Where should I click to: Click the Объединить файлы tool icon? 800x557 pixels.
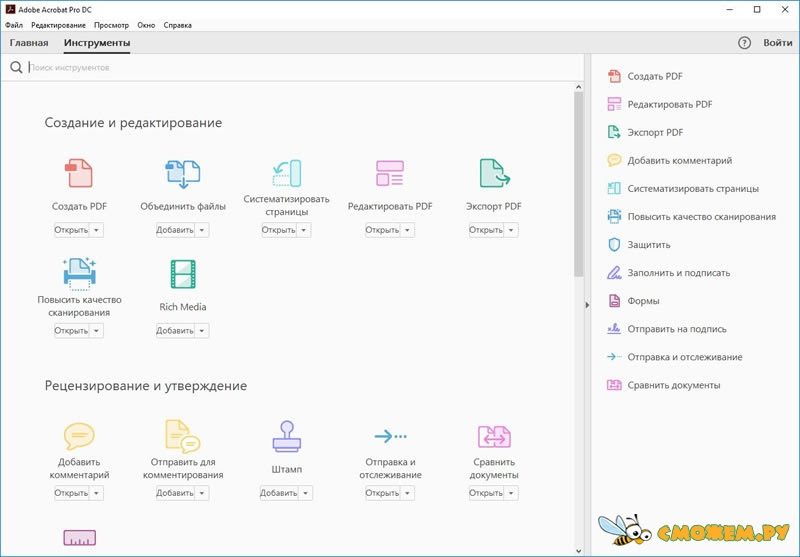(183, 174)
